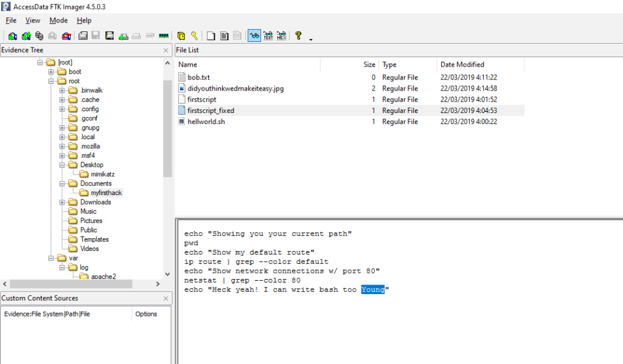Select the automatic view mode glasses icon

point(254,35)
